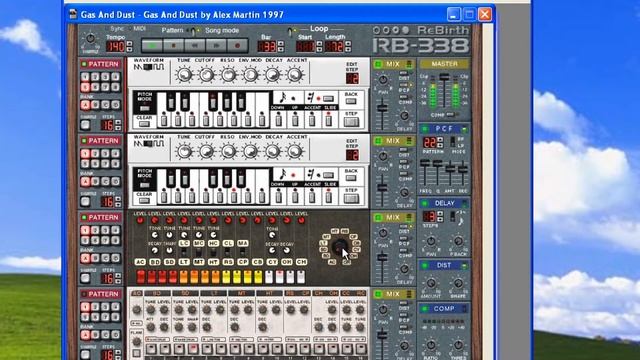Screen dimensions: 640x360
Task: Toggle the PCF effect enable light
Action: tap(424, 129)
